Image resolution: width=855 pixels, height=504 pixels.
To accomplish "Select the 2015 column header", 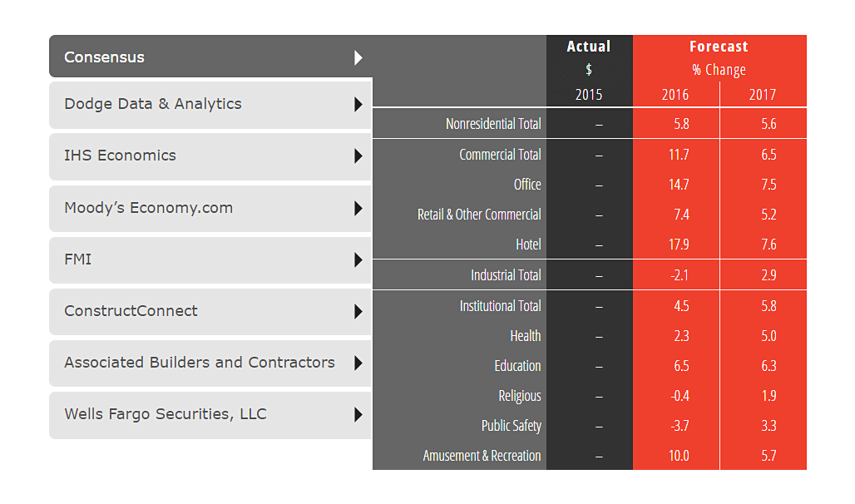I will pyautogui.click(x=589, y=95).
